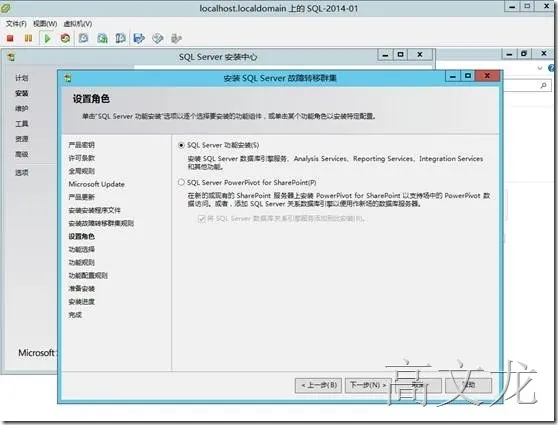The image size is (558, 425).
Task: Click the 安装故障转移群集规则 wizard step
Action: [101, 224]
